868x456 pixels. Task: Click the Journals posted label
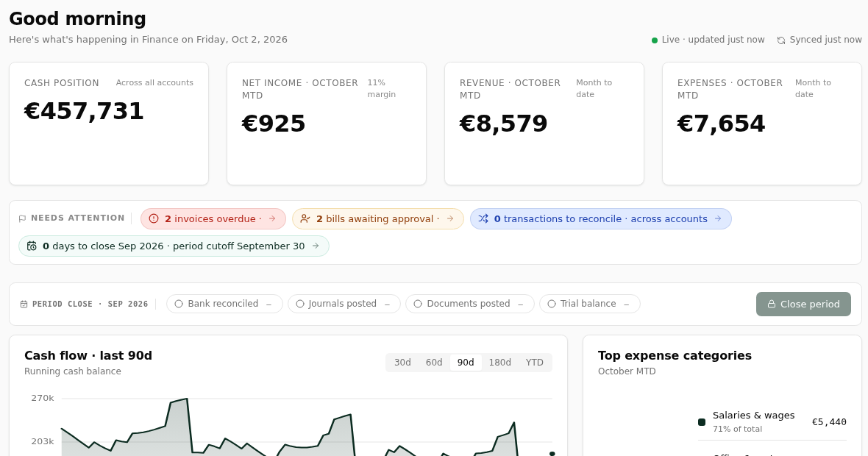coord(343,304)
